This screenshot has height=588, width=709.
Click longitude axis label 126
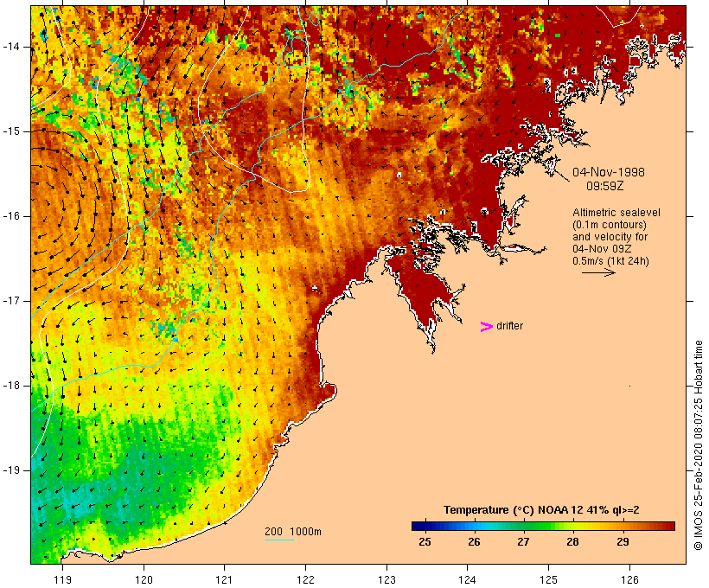point(629,580)
